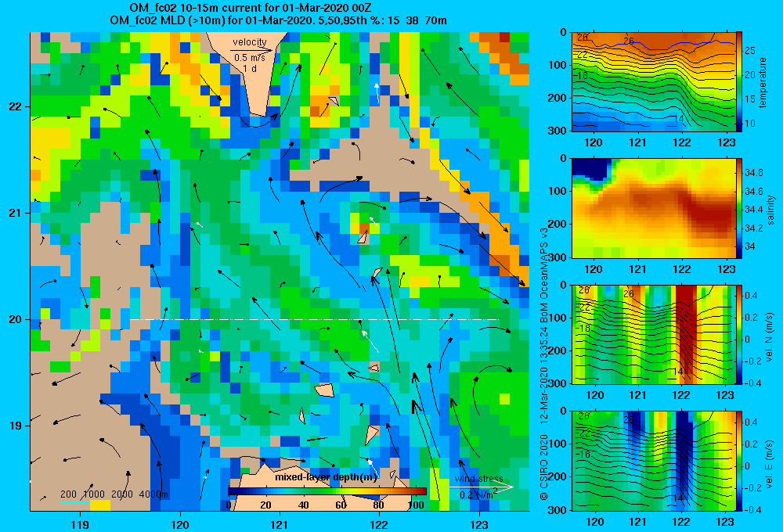
Task: Click the 'wind stress' label
Action: (479, 478)
